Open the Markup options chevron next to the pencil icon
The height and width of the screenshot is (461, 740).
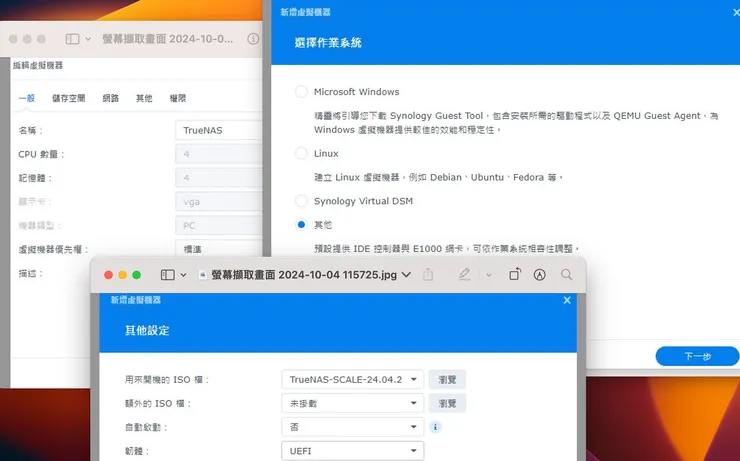point(489,275)
